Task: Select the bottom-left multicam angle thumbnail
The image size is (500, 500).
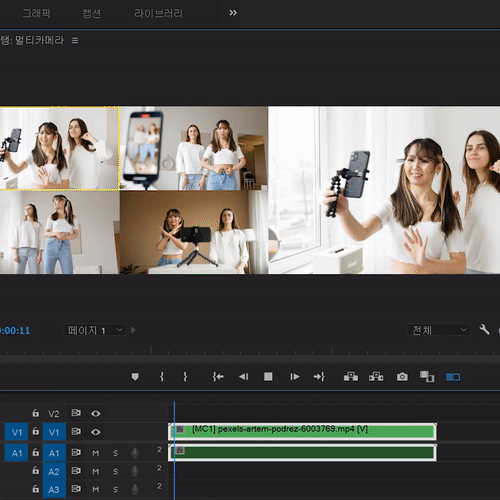Action: click(59, 232)
